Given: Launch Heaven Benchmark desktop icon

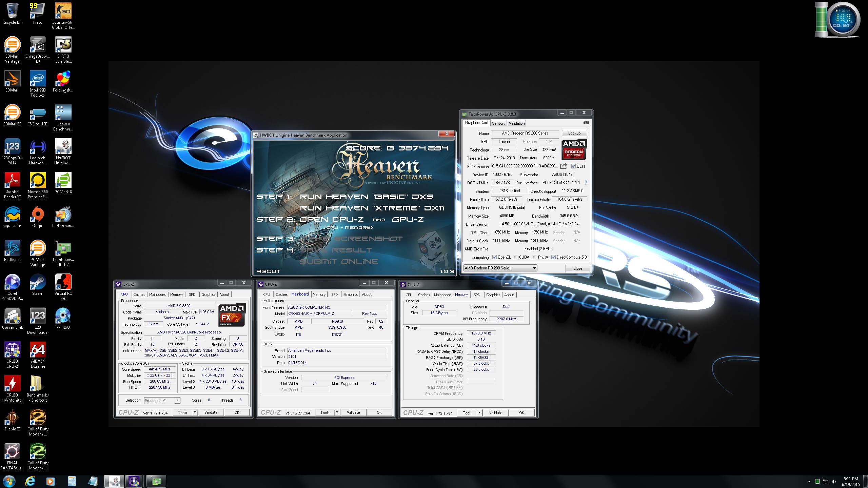Looking at the screenshot, I should pyautogui.click(x=63, y=118).
